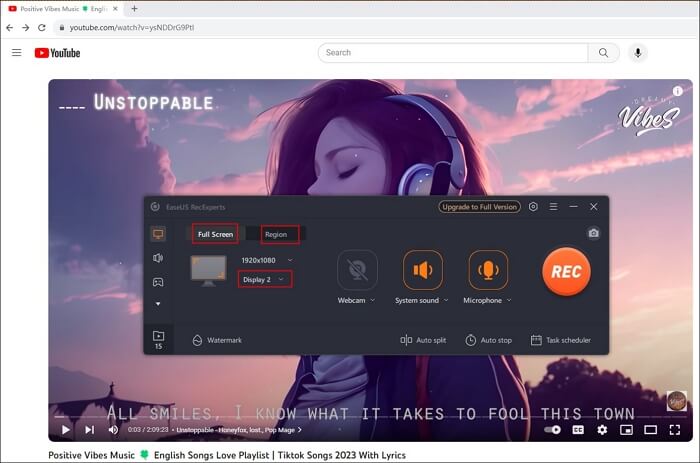Close the Positive Vibes Music browser tab
Viewport: 700px width, 463px height.
115,8
